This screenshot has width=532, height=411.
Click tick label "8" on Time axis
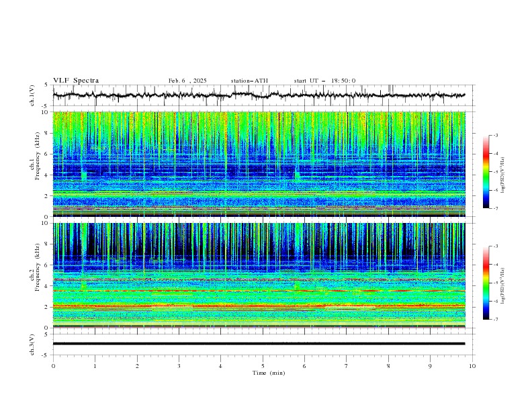coord(388,366)
